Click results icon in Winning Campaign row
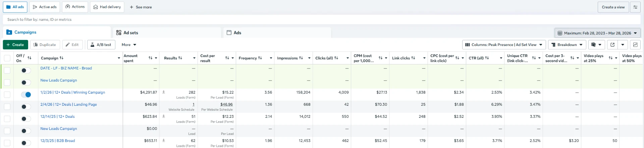This screenshot has width=644, height=148. coord(164,92)
